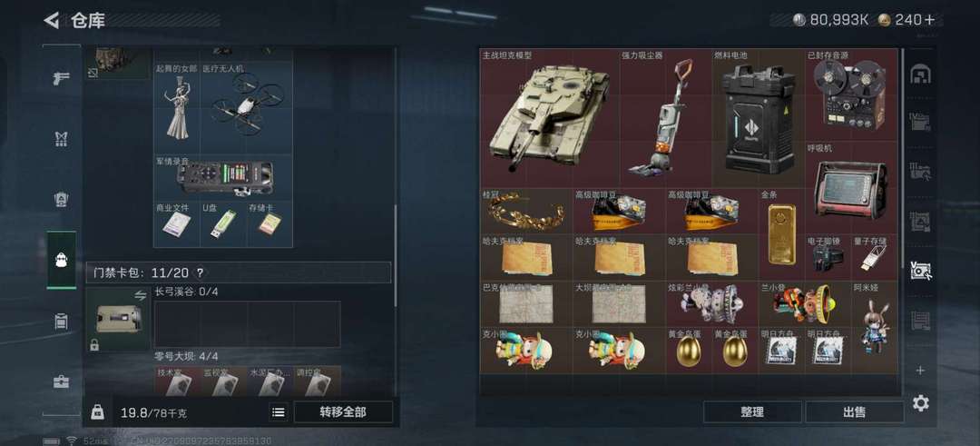Open the settings gear icon
This screenshot has width=980, height=446.
(x=921, y=403)
